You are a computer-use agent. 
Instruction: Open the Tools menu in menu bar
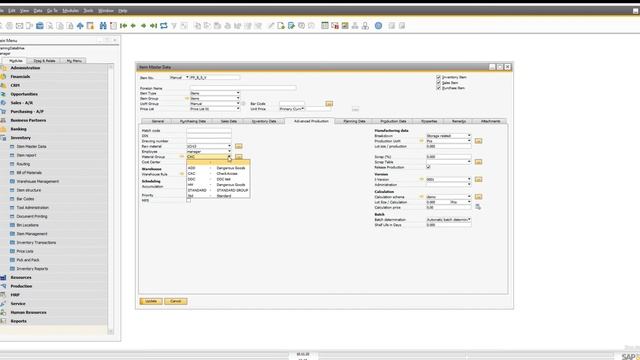tap(88, 11)
